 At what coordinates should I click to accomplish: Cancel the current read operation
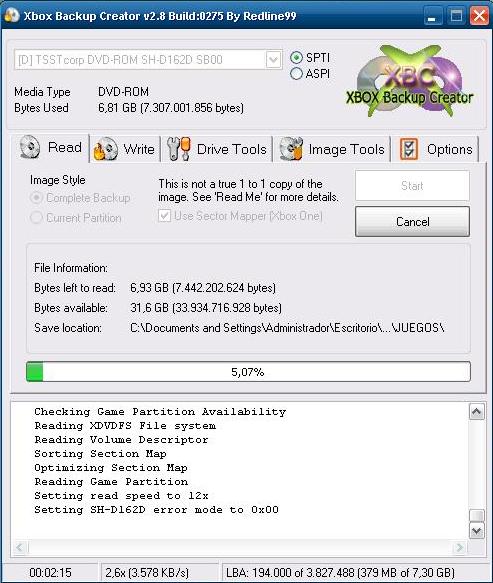[x=412, y=222]
